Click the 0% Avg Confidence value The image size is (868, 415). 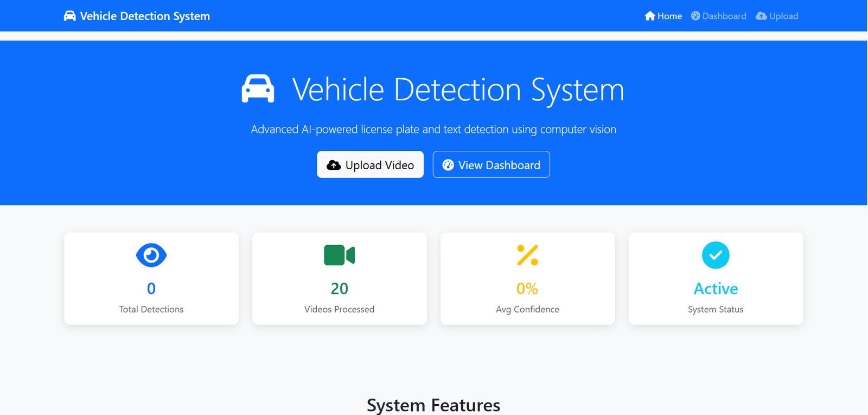tap(527, 289)
